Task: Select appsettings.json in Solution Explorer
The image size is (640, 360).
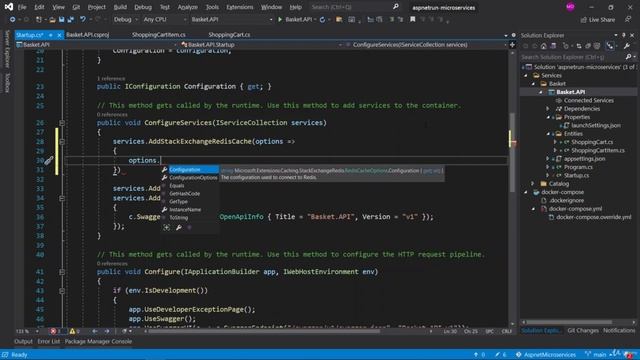Action: [584, 159]
